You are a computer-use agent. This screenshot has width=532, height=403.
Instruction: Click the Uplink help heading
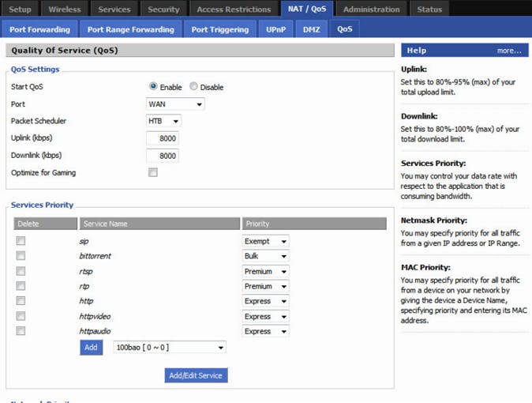pos(414,70)
